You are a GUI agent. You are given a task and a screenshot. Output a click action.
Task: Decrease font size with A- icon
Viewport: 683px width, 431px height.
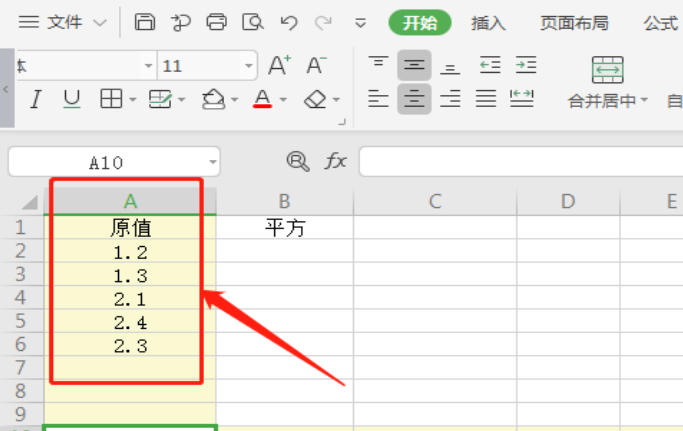[316, 65]
